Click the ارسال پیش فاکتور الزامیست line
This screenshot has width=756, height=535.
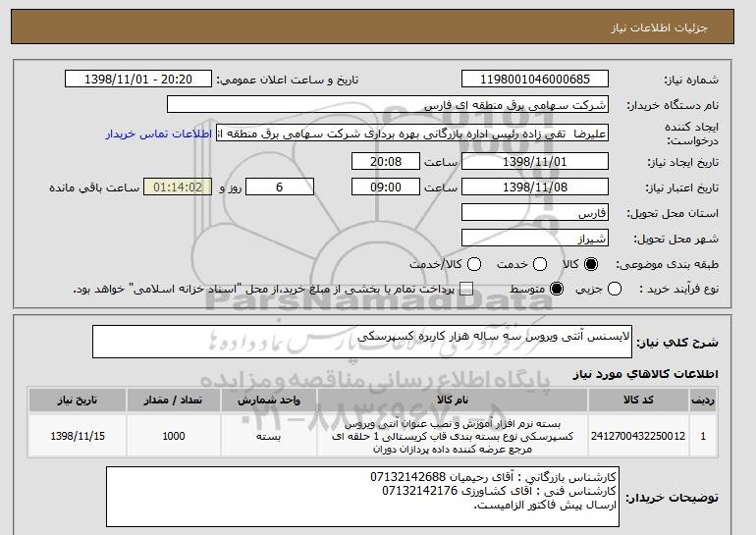[545, 506]
